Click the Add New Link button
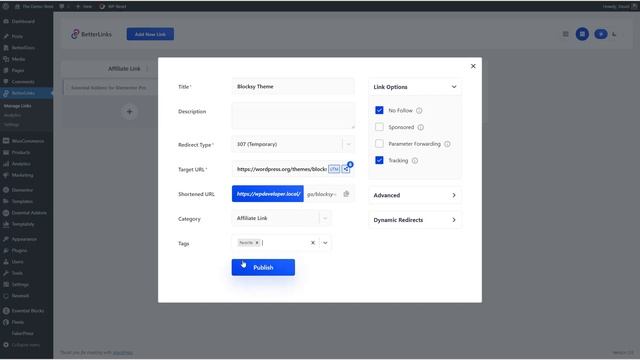640x360 pixels. coord(150,34)
